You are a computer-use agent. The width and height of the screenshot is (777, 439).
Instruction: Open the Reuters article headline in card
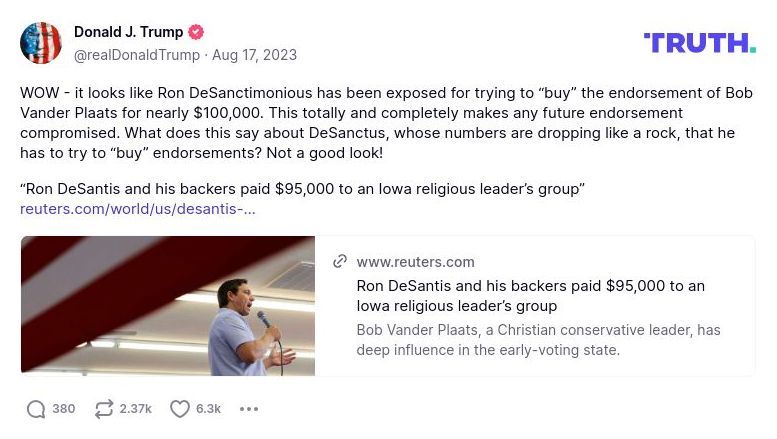click(x=530, y=296)
